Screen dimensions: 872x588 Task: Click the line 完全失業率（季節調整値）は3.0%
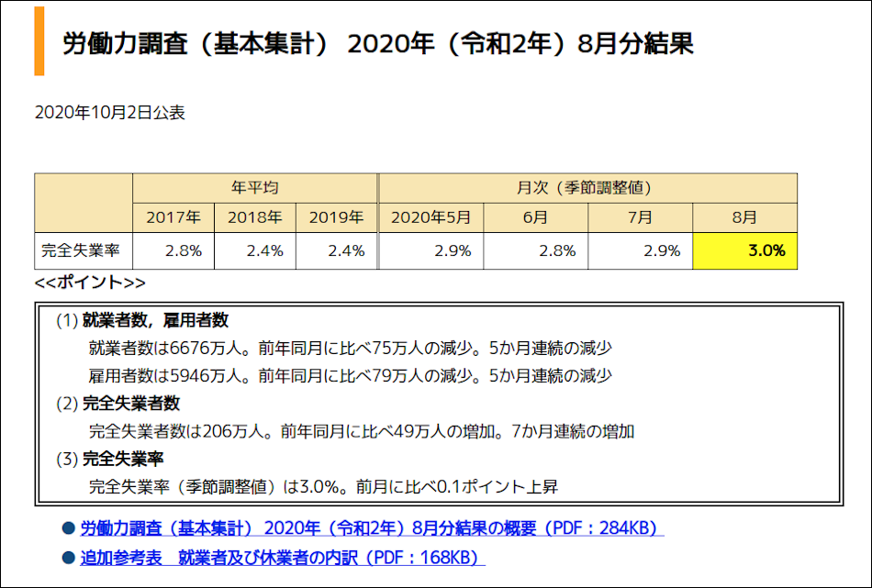pyautogui.click(x=323, y=487)
